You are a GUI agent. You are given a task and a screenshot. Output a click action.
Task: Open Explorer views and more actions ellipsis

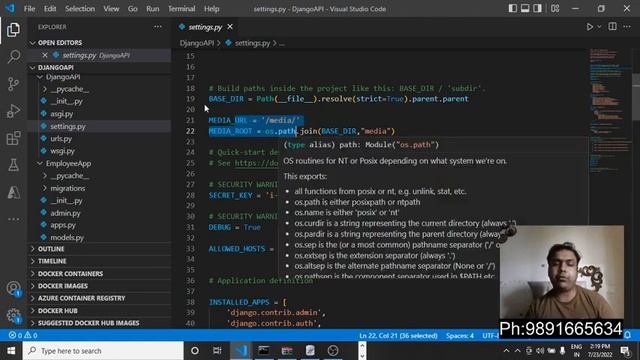[x=158, y=27]
